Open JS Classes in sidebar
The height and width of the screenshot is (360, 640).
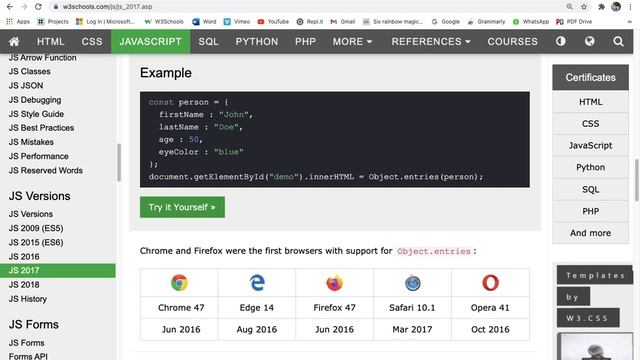point(30,71)
